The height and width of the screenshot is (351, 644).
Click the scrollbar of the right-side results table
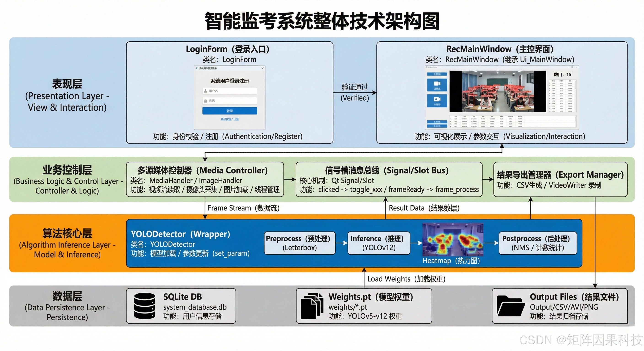(x=576, y=85)
